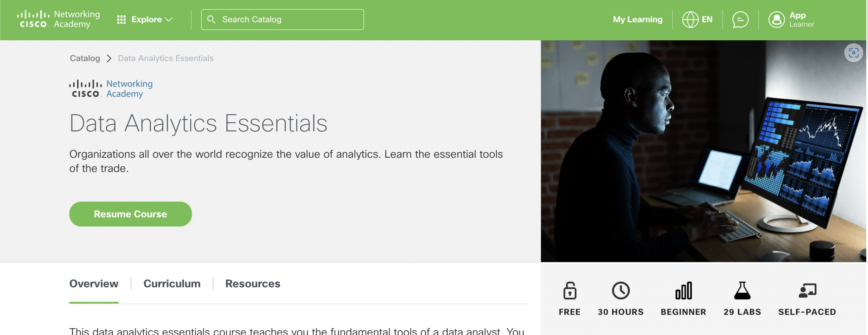Click the globe language icon
The width and height of the screenshot is (868, 335).
(690, 20)
